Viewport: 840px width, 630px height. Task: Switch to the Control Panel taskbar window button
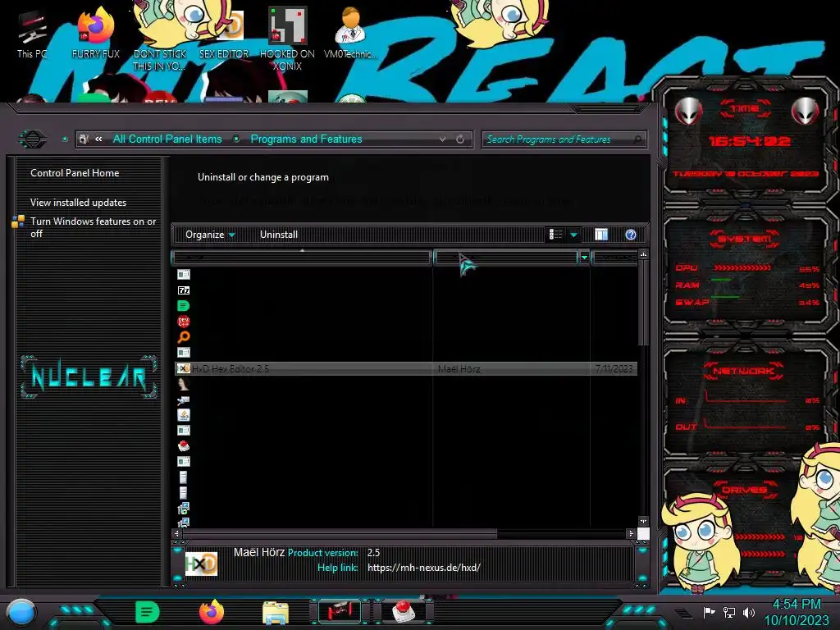[x=340, y=612]
